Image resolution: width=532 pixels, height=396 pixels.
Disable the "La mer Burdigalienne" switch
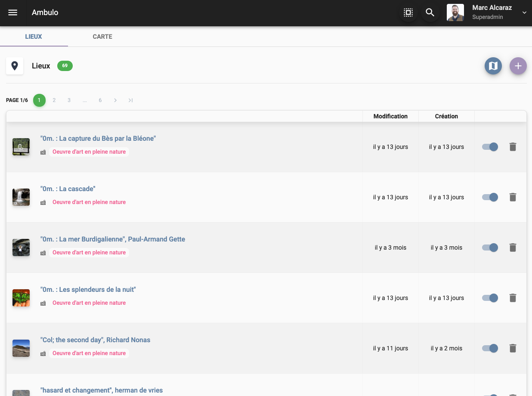pos(490,247)
